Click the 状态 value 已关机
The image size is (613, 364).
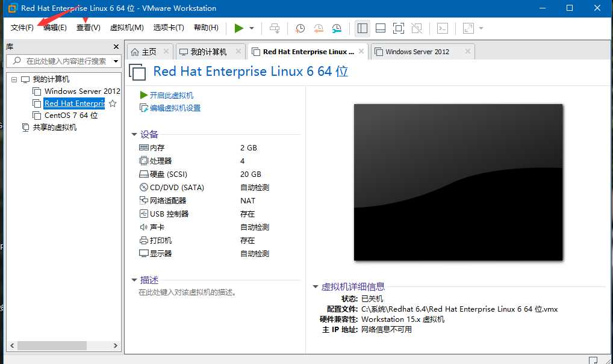372,299
